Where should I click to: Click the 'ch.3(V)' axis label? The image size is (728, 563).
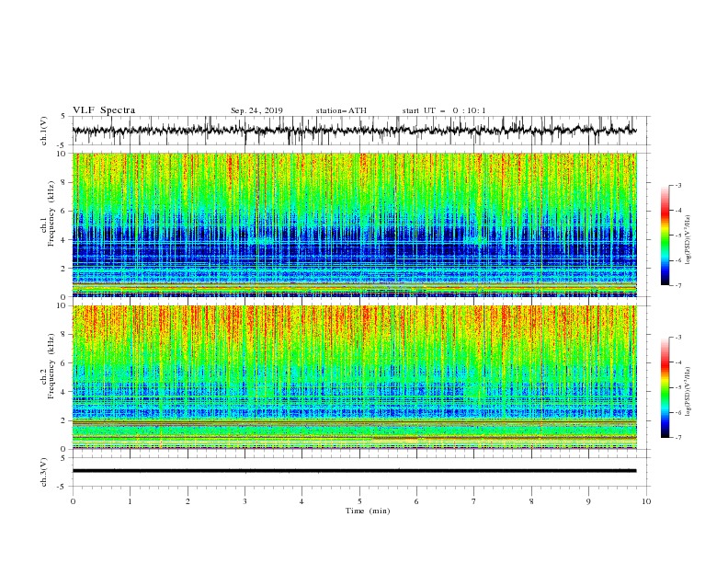tap(44, 472)
